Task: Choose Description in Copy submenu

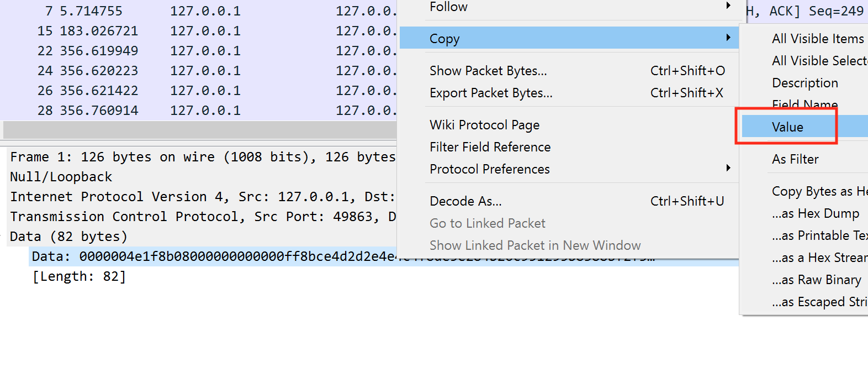Action: pos(805,83)
